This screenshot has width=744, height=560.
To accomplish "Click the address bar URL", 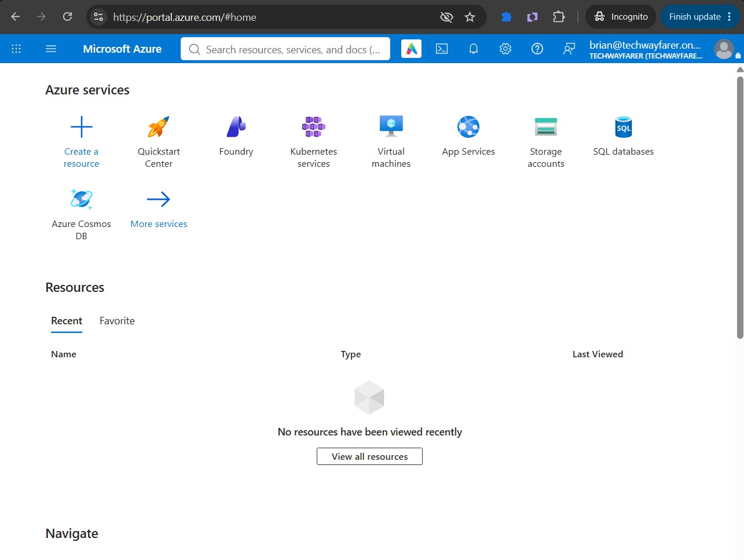I will pos(185,17).
